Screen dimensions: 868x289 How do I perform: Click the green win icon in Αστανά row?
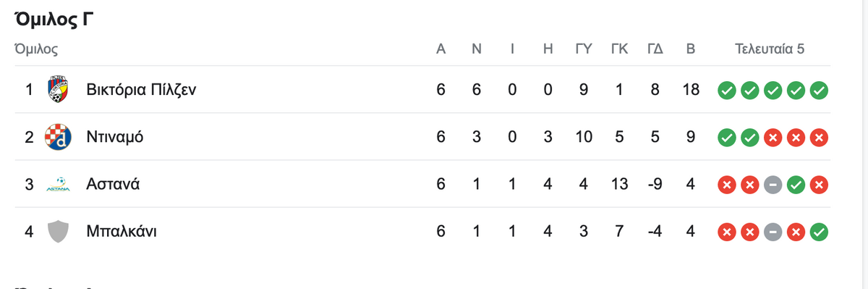796,185
